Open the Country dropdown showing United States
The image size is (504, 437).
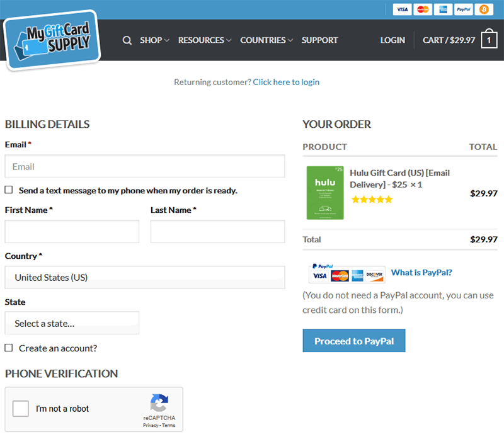click(145, 277)
